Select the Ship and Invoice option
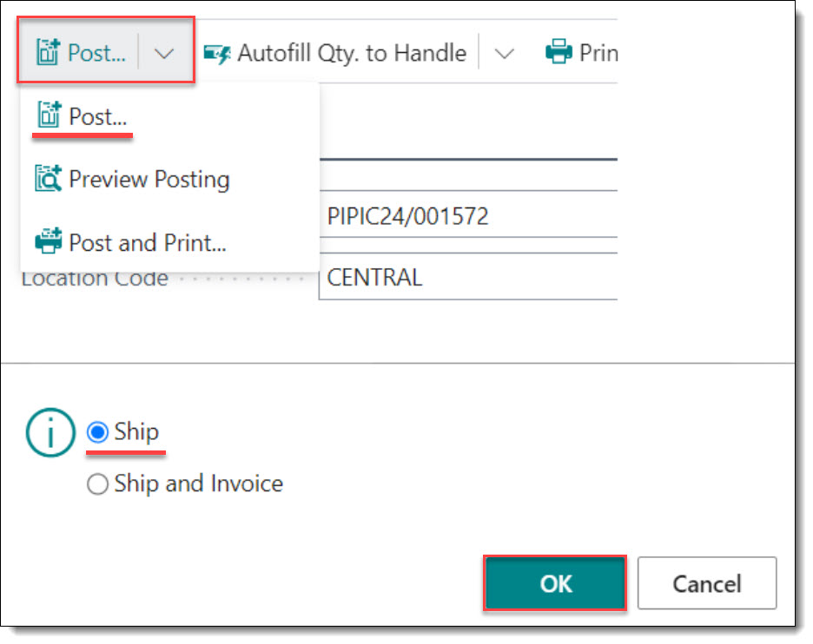The height and width of the screenshot is (644, 813). (x=97, y=485)
